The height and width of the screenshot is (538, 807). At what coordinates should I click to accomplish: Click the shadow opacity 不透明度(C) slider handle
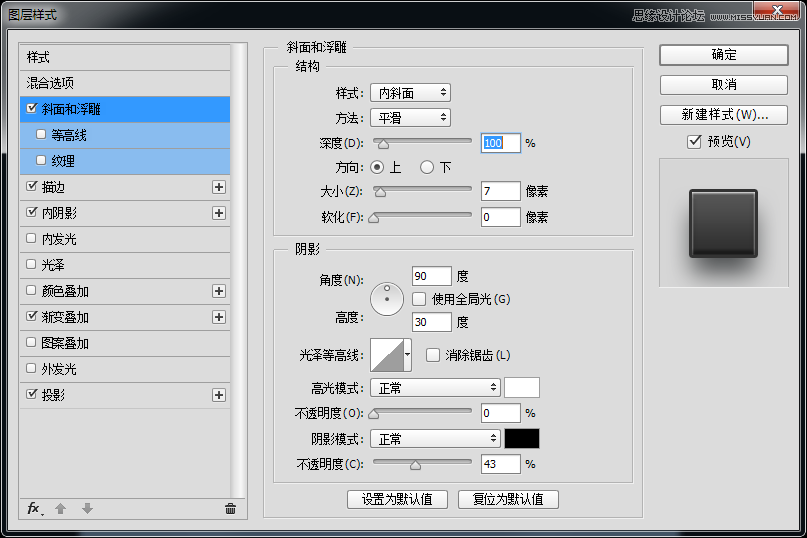[415, 465]
